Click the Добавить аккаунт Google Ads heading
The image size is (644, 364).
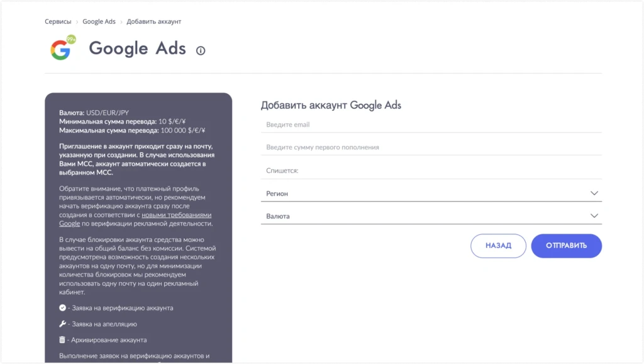coord(331,105)
